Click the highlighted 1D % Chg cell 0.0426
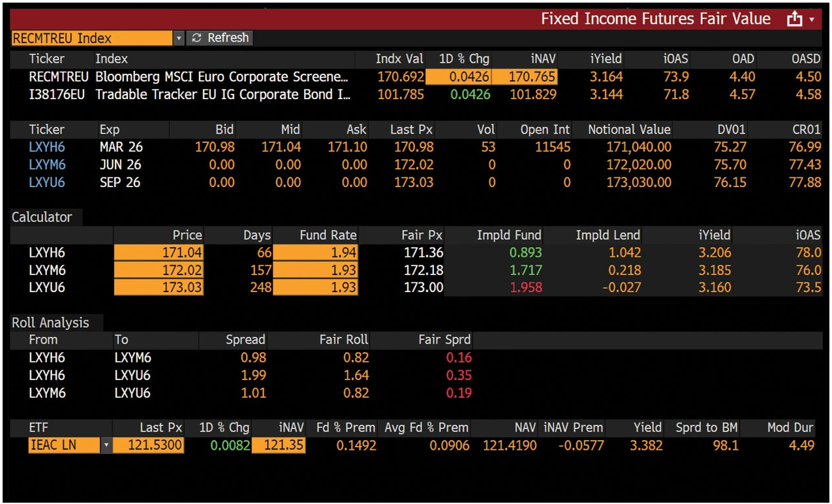The image size is (832, 504). pyautogui.click(x=463, y=76)
